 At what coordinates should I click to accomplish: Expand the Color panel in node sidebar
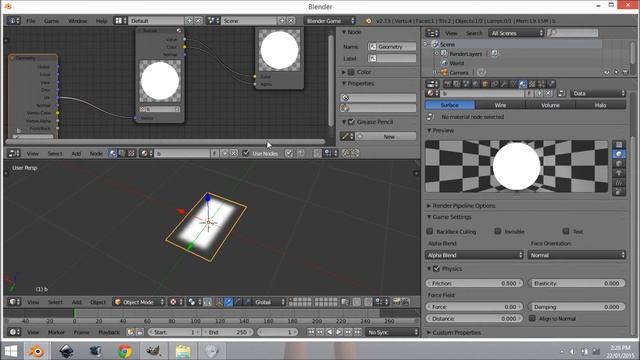pyautogui.click(x=344, y=72)
